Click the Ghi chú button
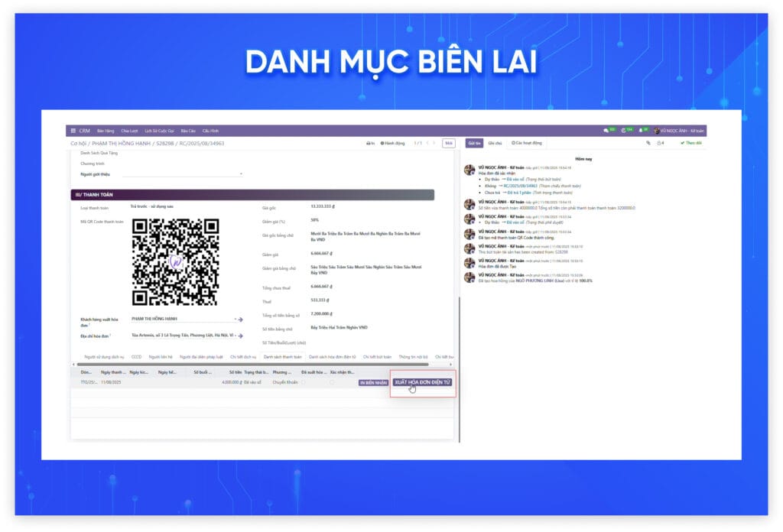 (495, 143)
